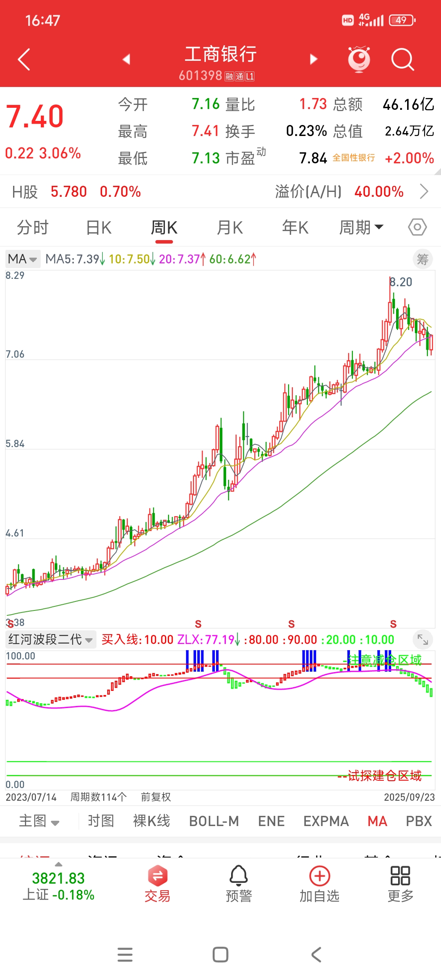Tap 全国性银行 sector link
Screen dimensions: 441x980
354,158
